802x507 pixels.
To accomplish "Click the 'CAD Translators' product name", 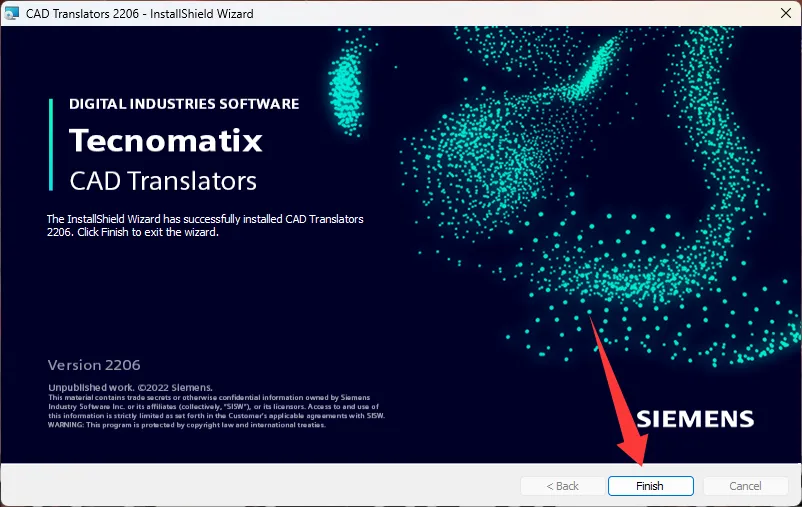I will 163,181.
